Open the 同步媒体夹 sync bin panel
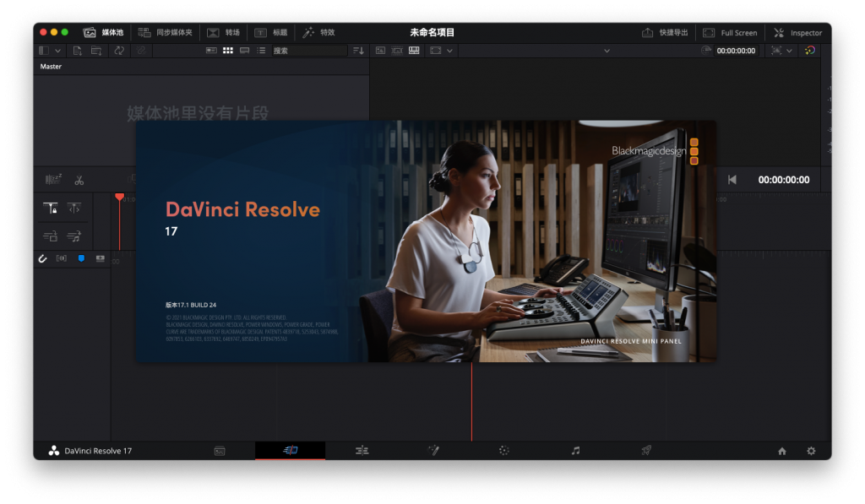This screenshot has height=504, width=865. [165, 33]
